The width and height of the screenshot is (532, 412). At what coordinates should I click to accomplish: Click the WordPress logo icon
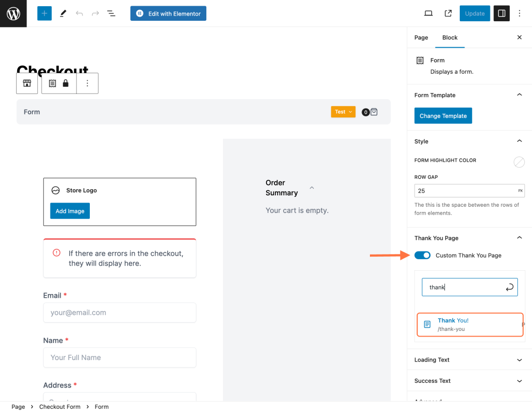click(13, 14)
